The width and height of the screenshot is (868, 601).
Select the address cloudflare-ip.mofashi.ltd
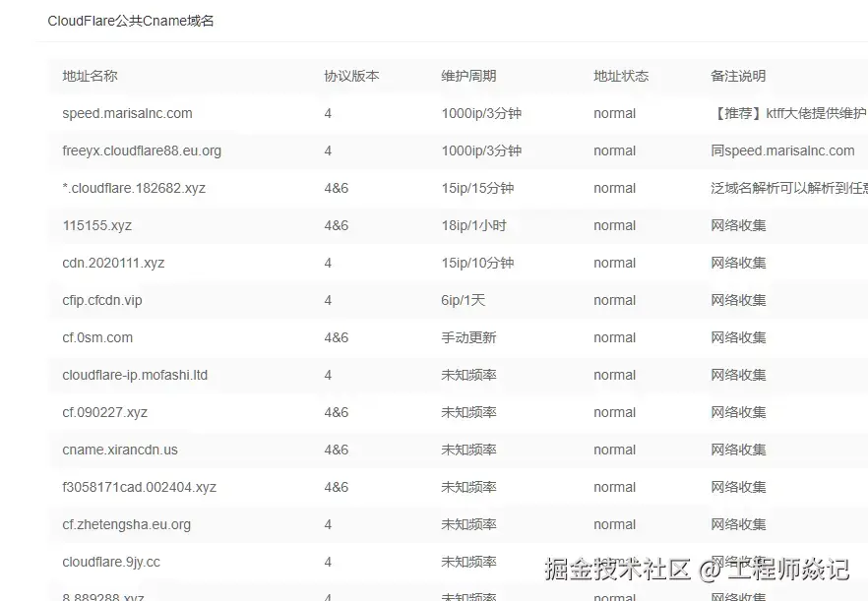135,375
